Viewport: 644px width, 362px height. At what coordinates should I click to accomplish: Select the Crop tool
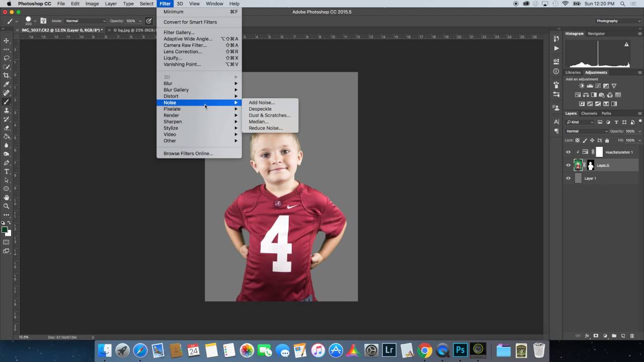click(x=7, y=75)
